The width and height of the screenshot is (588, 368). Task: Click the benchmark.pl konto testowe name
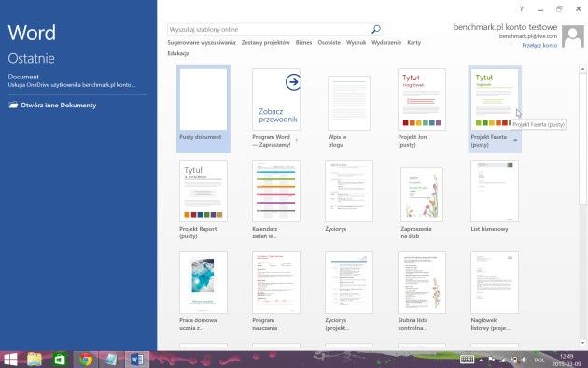505,27
